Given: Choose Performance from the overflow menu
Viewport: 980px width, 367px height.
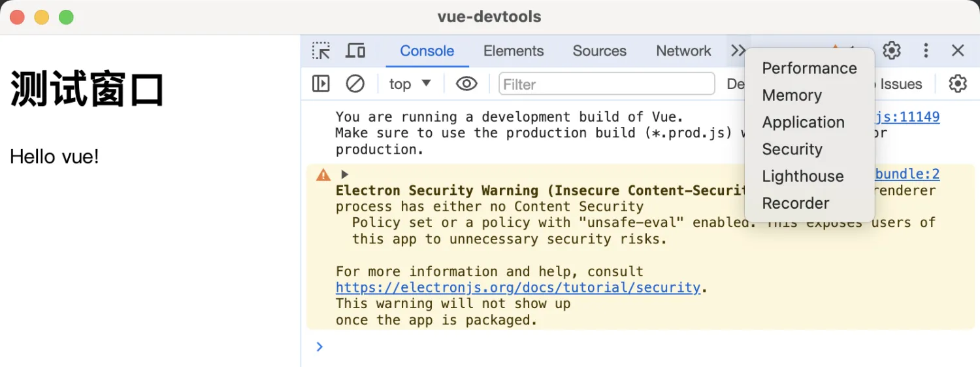Looking at the screenshot, I should coord(809,69).
